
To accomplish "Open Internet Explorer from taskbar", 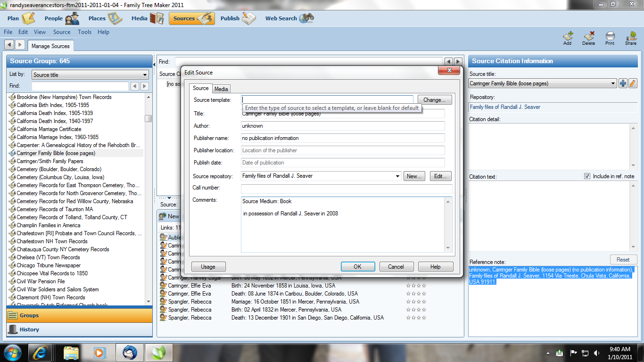I will click(x=41, y=353).
